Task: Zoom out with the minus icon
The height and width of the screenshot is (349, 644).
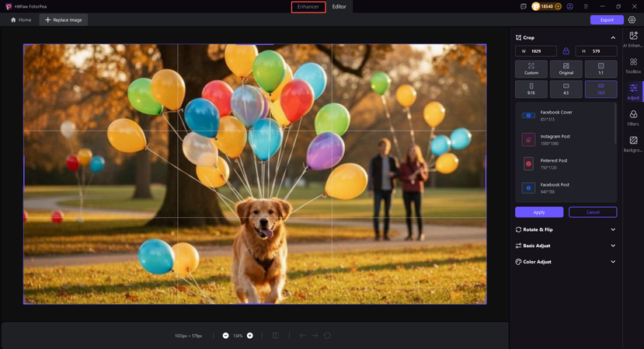Action: pos(226,336)
